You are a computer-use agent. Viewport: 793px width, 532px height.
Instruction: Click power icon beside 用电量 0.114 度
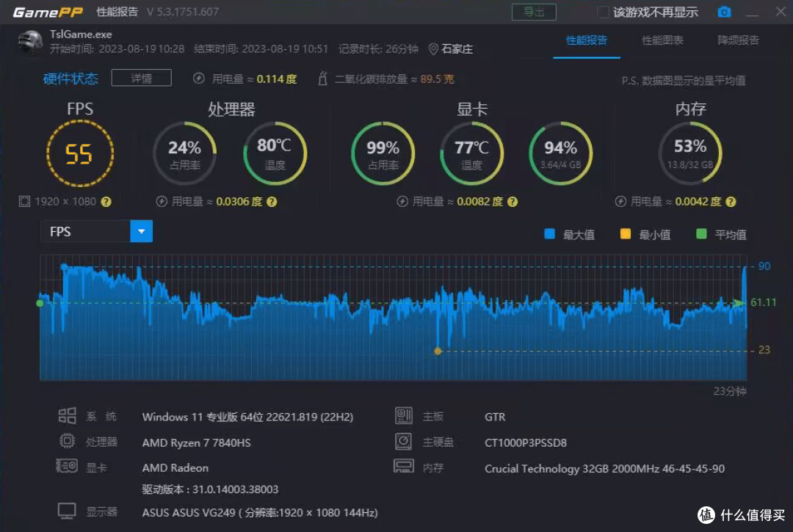pos(199,79)
